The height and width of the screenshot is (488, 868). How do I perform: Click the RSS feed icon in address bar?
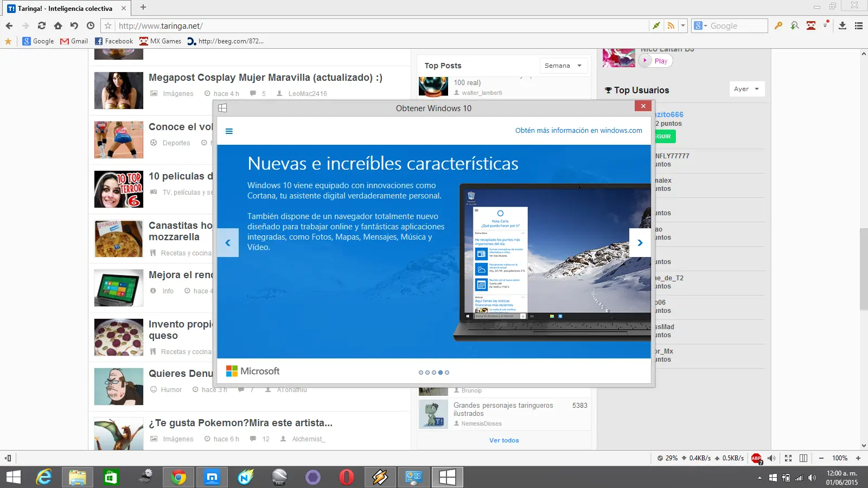(671, 25)
